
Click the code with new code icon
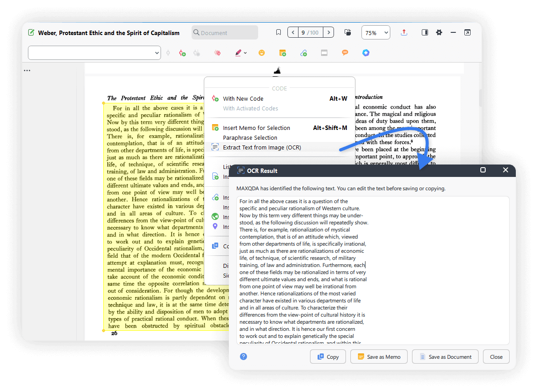(x=182, y=53)
